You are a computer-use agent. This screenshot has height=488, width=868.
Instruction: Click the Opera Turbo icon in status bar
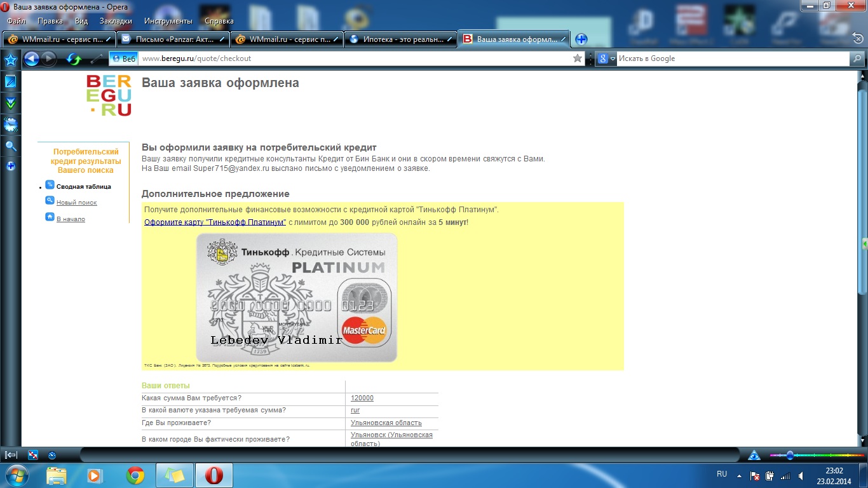pyautogui.click(x=52, y=455)
